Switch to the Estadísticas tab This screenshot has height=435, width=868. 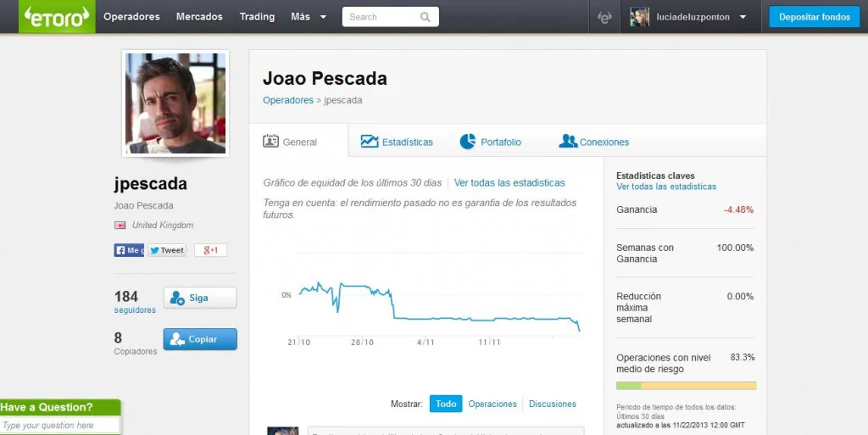point(397,142)
